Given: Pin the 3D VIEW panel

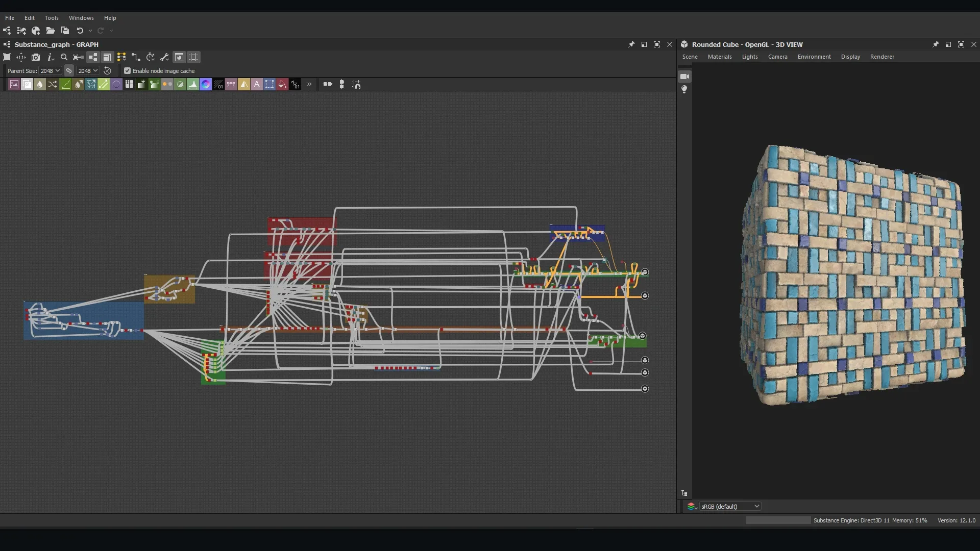Looking at the screenshot, I should (936, 44).
